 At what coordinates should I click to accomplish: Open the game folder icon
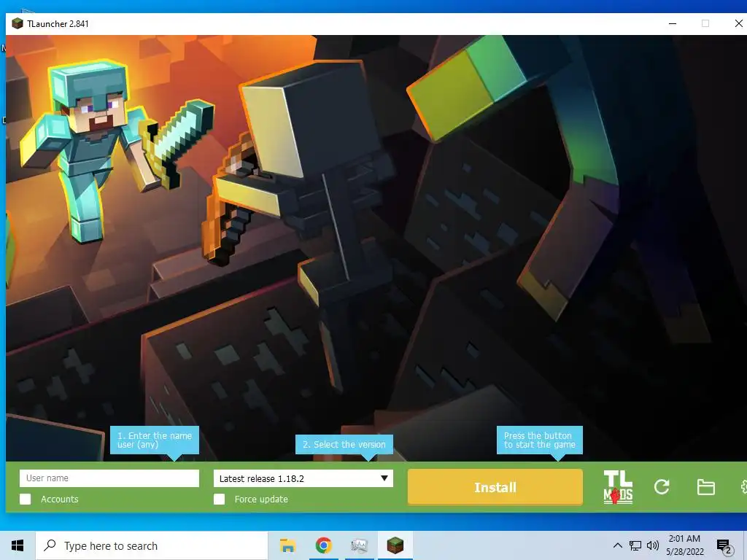pos(705,487)
